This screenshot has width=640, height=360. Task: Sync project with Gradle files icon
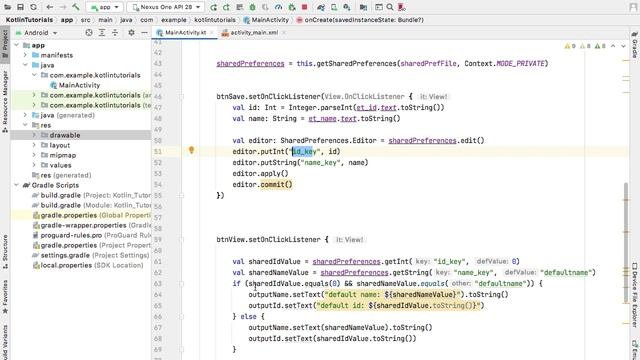321,7
